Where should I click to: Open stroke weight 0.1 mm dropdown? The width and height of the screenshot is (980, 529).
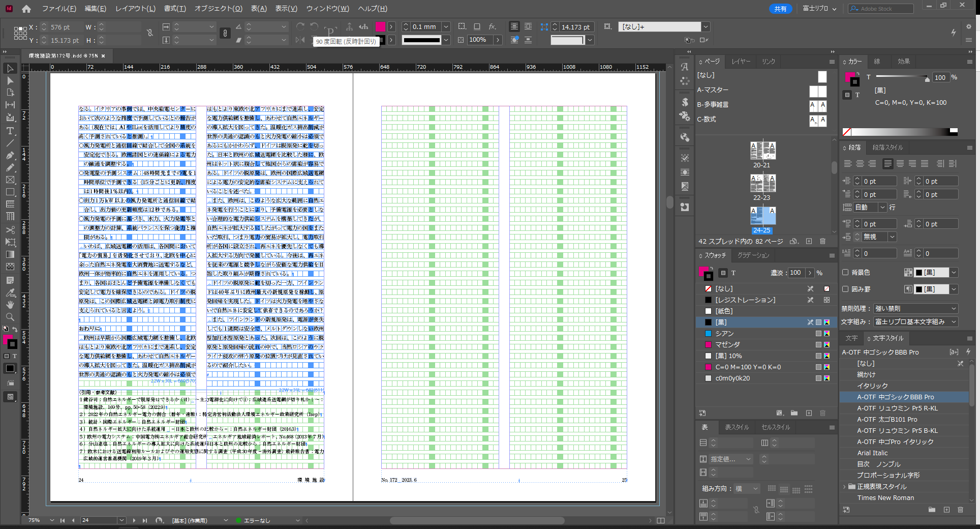coord(446,27)
